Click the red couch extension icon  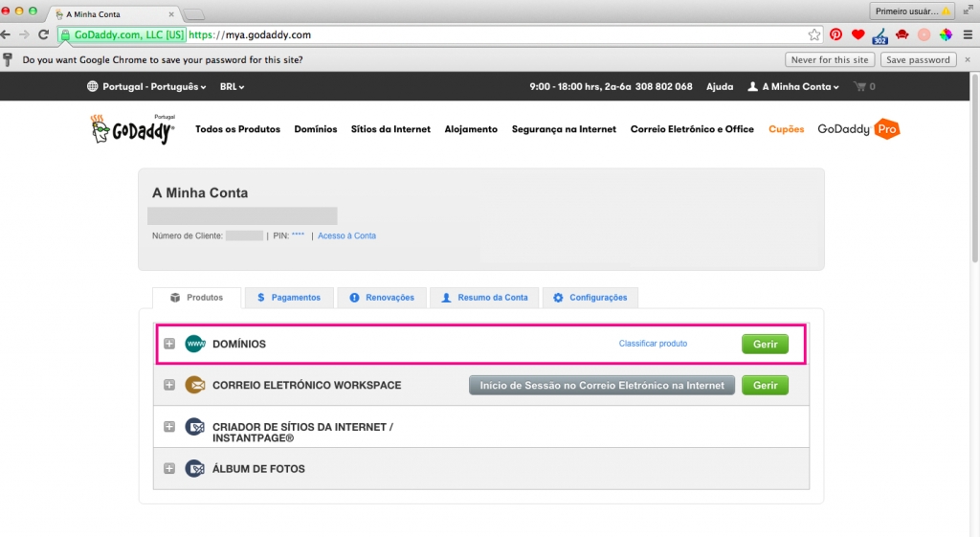point(902,35)
